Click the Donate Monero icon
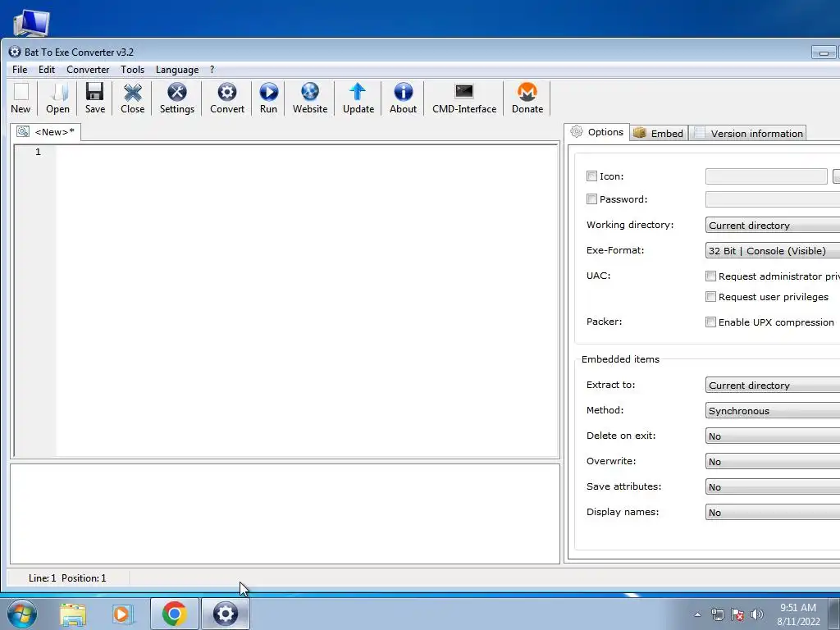This screenshot has height=630, width=840. 527,98
